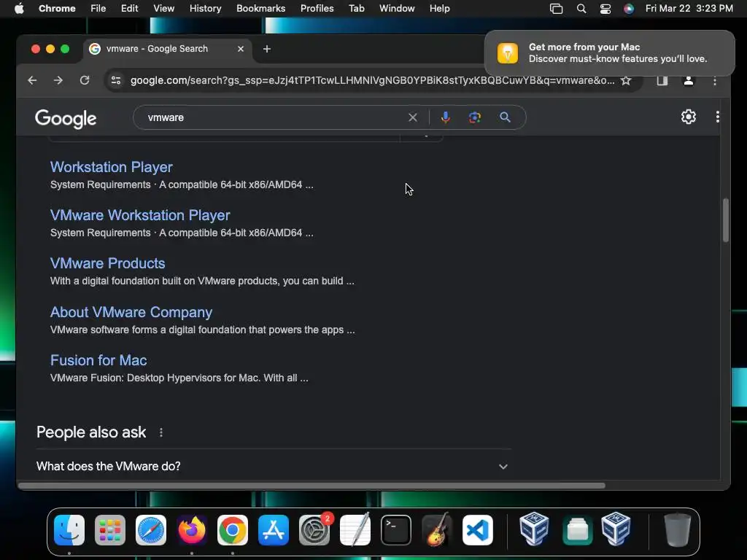The height and width of the screenshot is (560, 747).
Task: Reload the Google Search page
Action: click(x=85, y=80)
